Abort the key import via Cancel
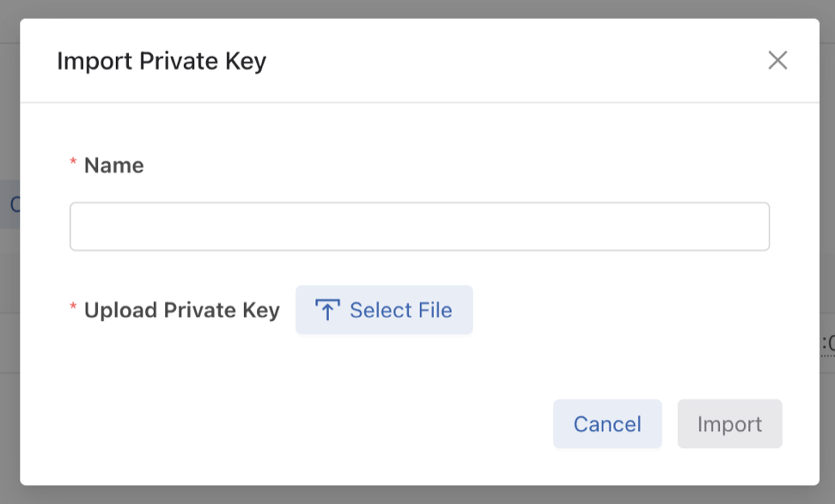The image size is (835, 504). pos(607,424)
